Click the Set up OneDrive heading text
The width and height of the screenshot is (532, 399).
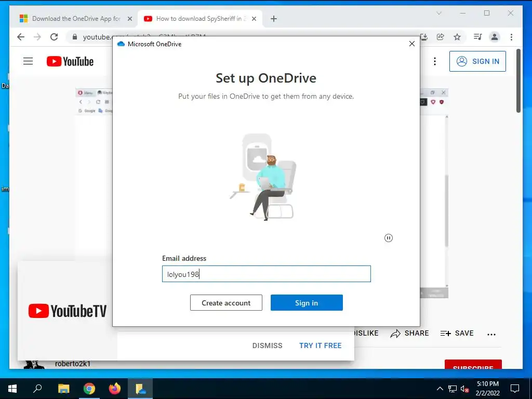[x=266, y=78]
